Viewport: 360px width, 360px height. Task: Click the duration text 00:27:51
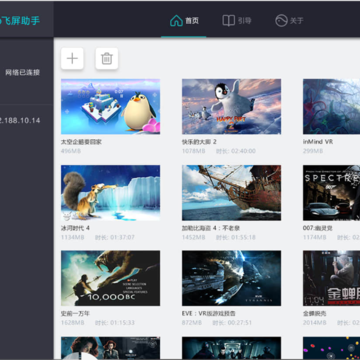point(240,323)
